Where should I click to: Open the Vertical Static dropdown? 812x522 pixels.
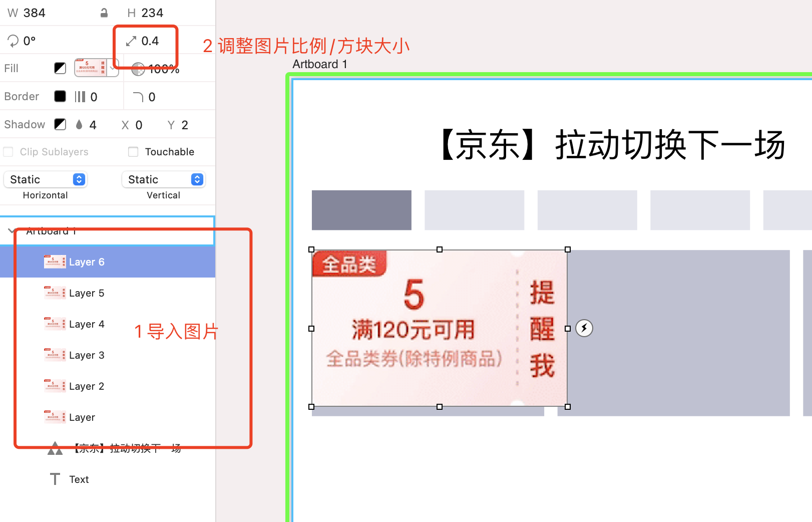tap(164, 179)
